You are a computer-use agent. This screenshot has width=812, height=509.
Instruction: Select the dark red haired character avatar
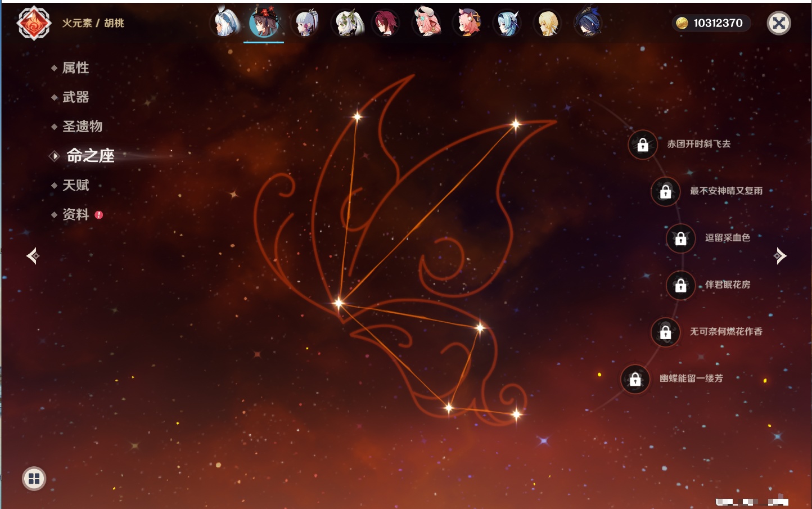(386, 23)
